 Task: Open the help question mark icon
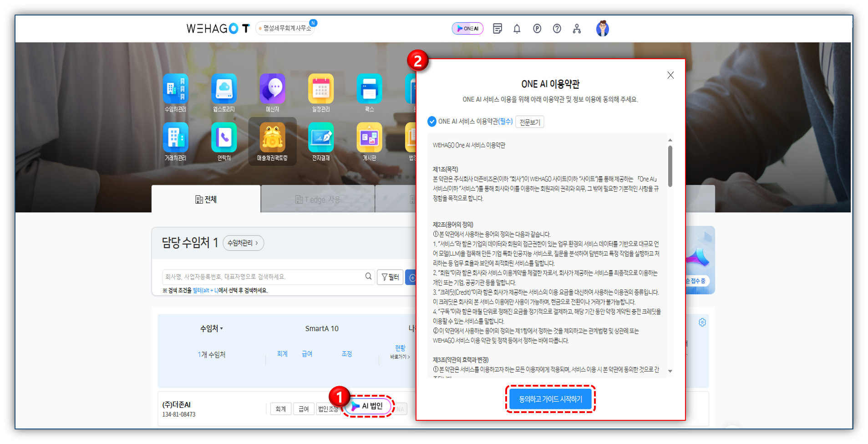click(557, 29)
